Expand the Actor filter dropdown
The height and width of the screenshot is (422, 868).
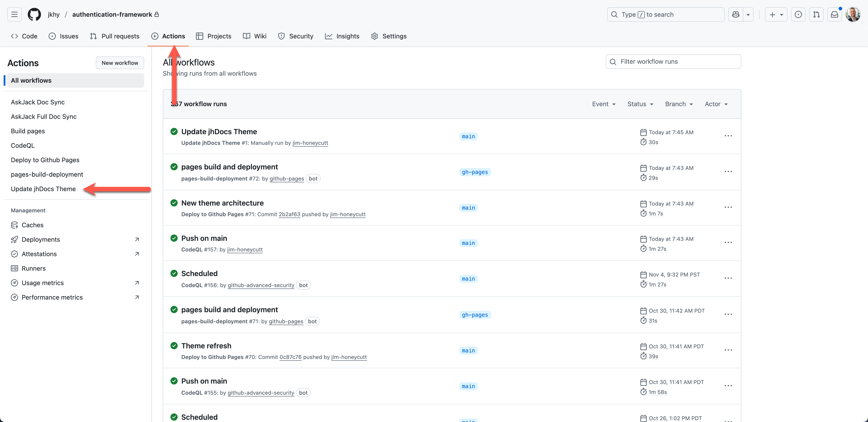[x=716, y=104]
